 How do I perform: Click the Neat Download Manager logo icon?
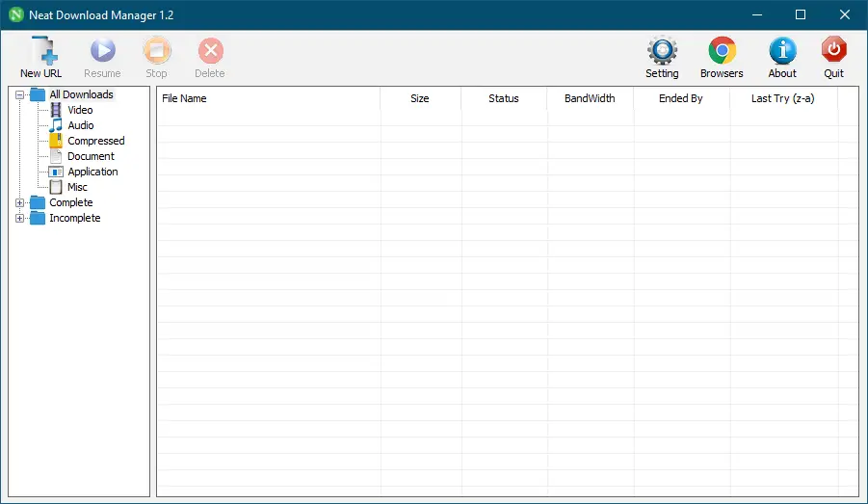(x=16, y=15)
